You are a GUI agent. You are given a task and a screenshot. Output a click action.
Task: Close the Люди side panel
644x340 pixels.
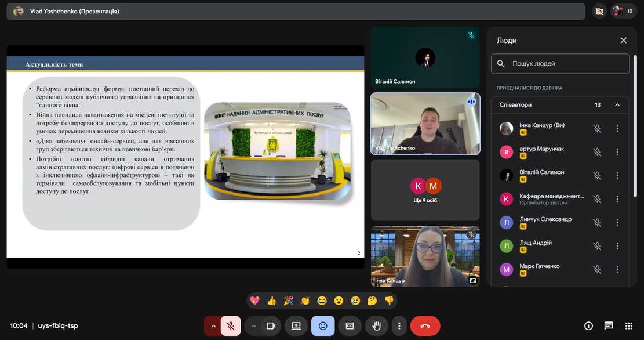(x=623, y=41)
